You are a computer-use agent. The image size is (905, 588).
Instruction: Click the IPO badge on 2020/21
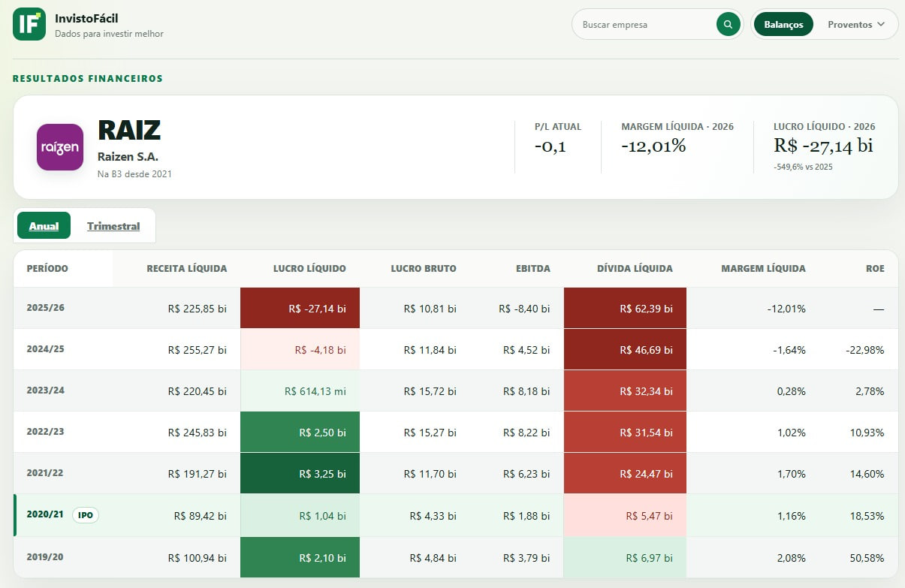86,515
